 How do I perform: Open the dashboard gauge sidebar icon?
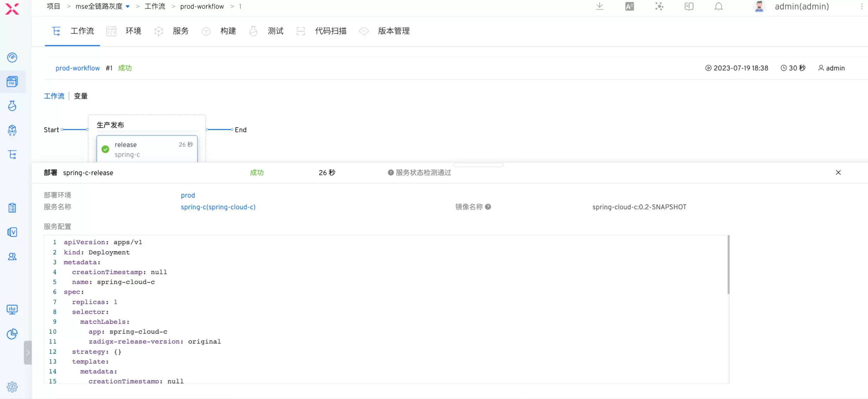(12, 57)
